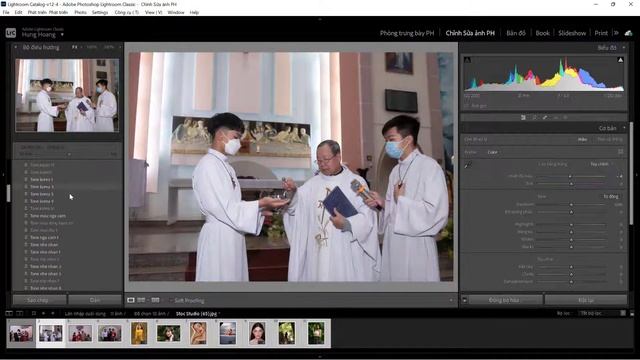Open the Tùy chỉnh white balance dropdown

(601, 164)
